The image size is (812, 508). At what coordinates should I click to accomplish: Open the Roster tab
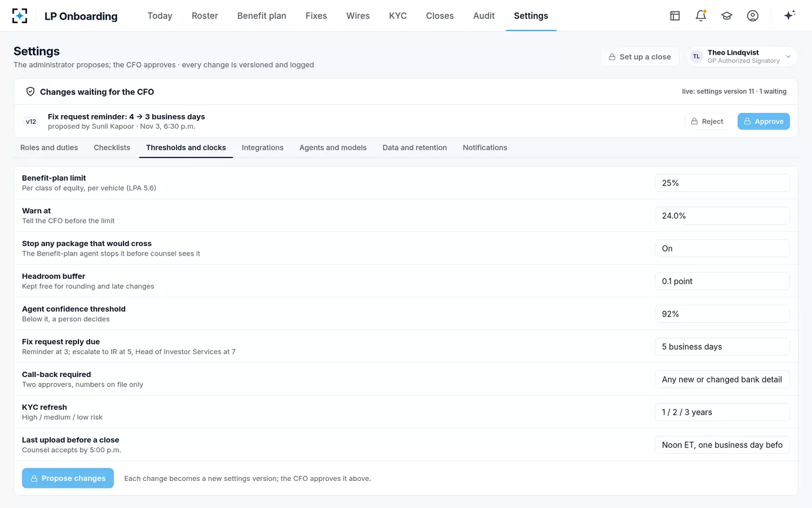click(205, 16)
